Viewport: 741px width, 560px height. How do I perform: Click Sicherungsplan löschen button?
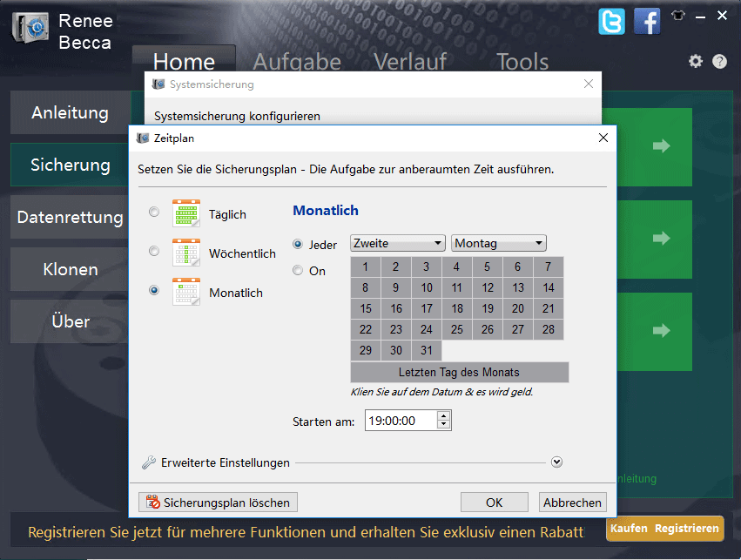tap(218, 503)
